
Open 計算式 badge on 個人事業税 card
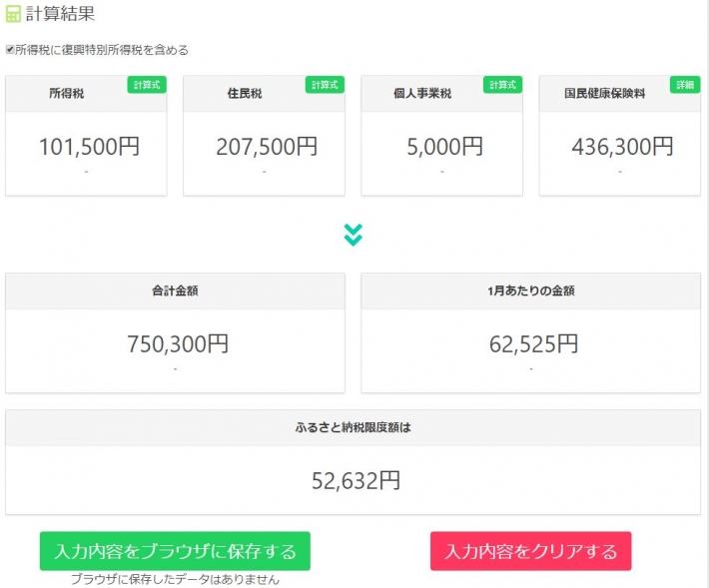(x=503, y=85)
